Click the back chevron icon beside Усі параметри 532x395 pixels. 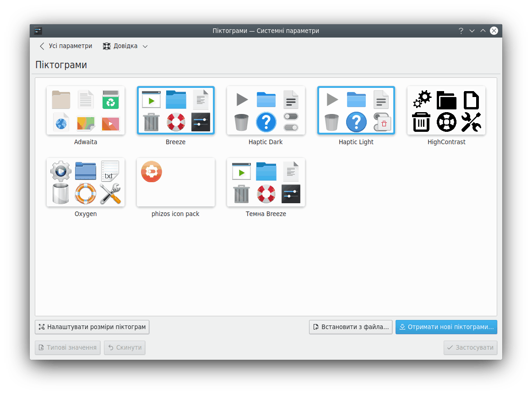(42, 46)
